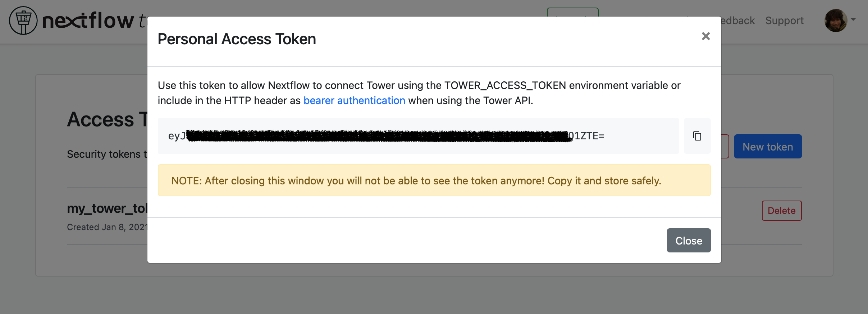
Task: Click the red outlined button beside New token
Action: tap(725, 147)
